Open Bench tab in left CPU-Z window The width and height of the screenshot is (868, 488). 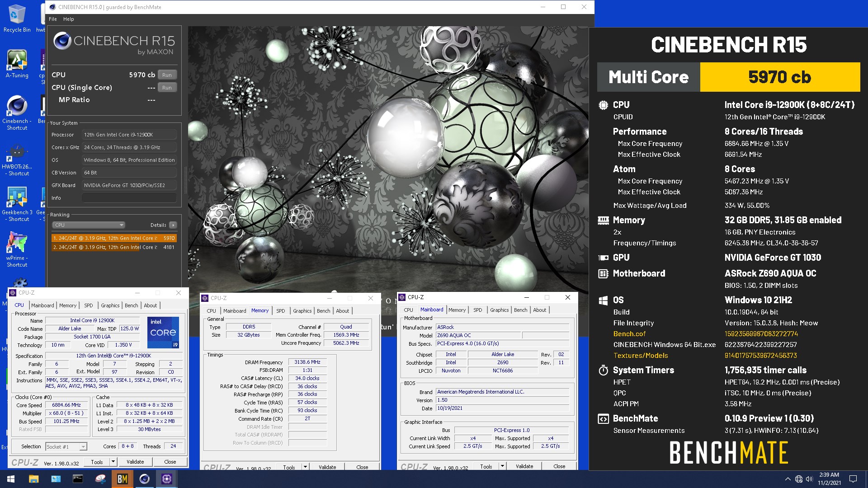pyautogui.click(x=132, y=305)
